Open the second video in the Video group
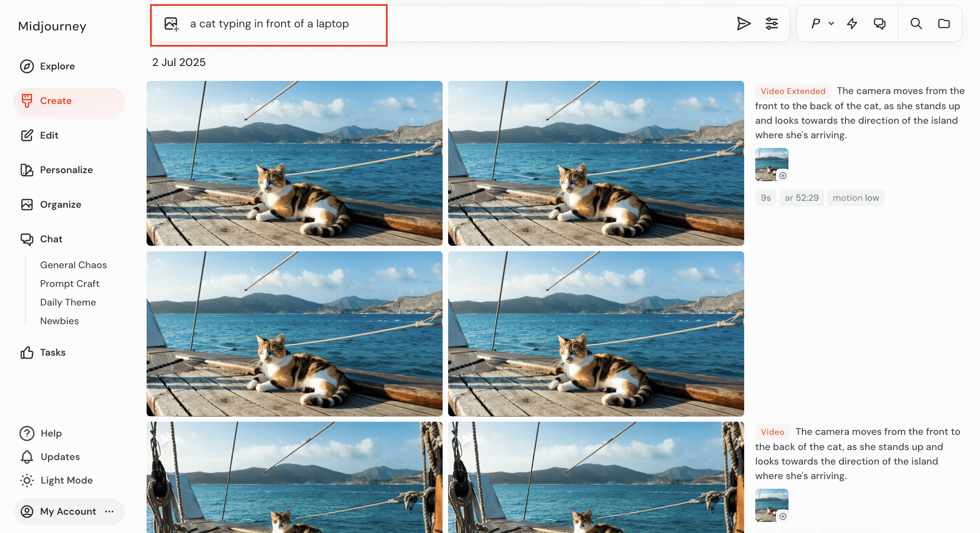Viewport: 980px width, 533px height. (596, 477)
